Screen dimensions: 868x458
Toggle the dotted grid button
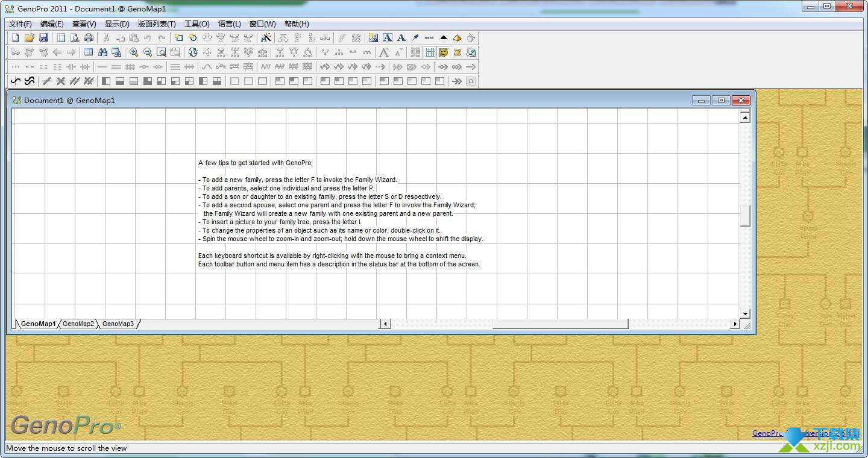coord(415,52)
